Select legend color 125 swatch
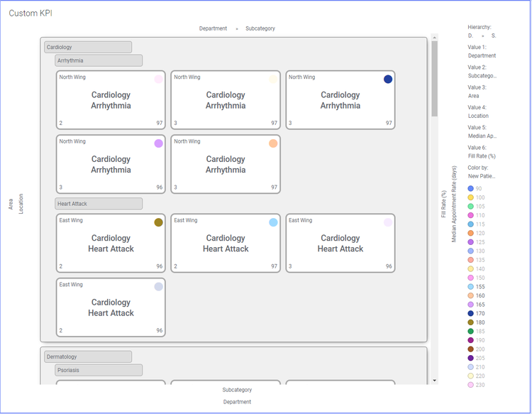 (x=470, y=242)
